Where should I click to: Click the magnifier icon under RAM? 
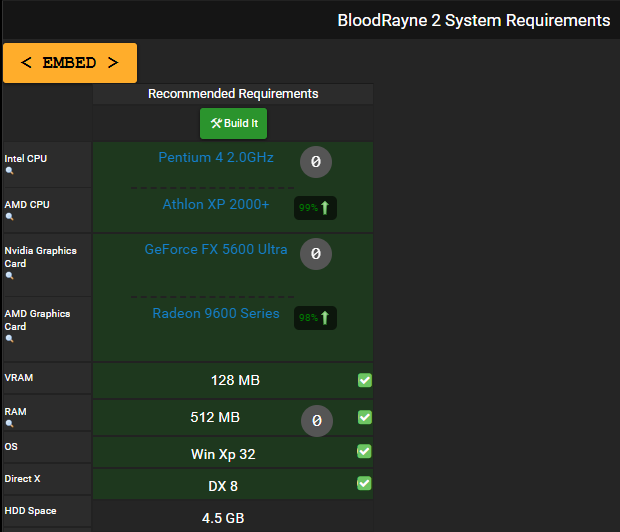(9, 424)
